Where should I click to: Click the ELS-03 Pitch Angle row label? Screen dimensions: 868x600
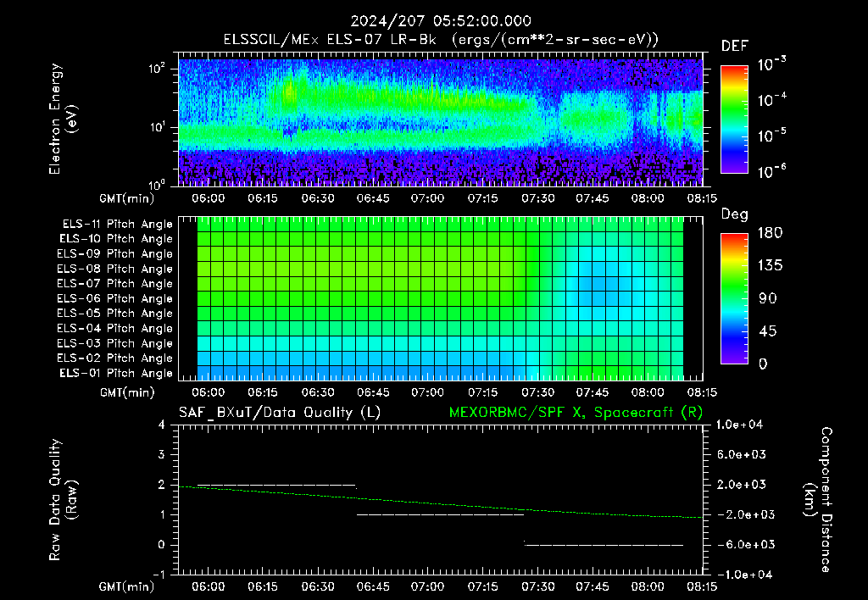point(114,343)
